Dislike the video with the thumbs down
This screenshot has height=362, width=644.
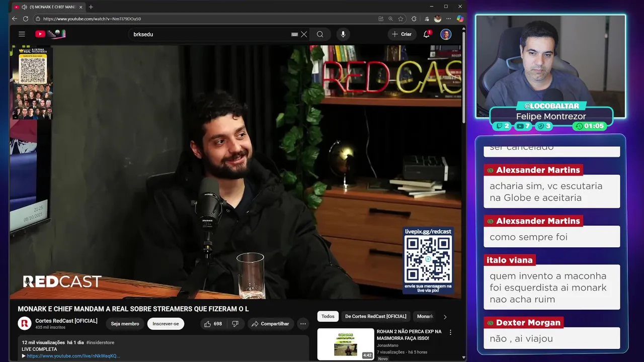tap(235, 324)
